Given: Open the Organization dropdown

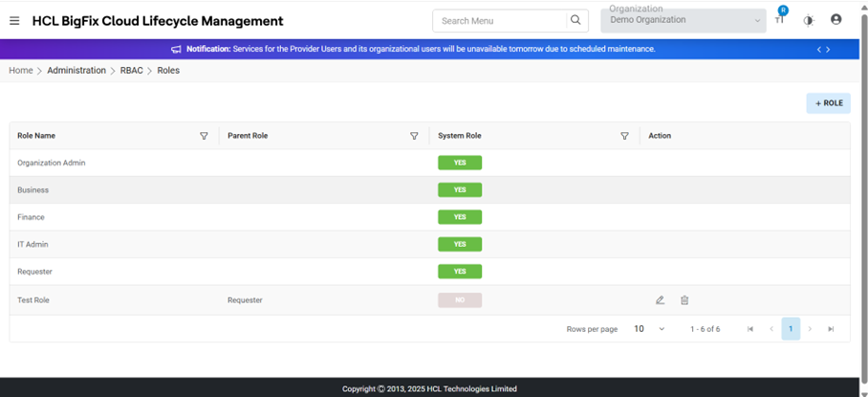Looking at the screenshot, I should coord(684,20).
